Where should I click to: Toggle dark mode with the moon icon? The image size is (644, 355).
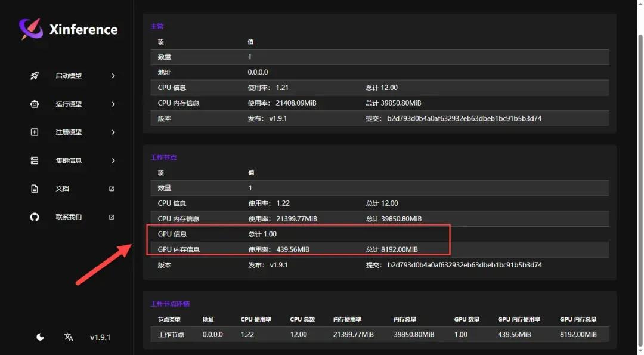coord(40,337)
